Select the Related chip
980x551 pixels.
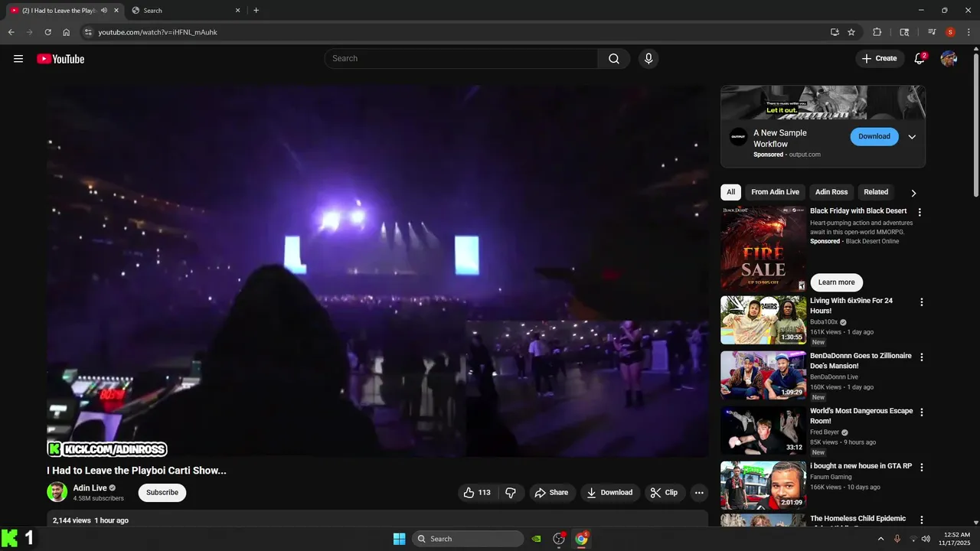coord(876,192)
